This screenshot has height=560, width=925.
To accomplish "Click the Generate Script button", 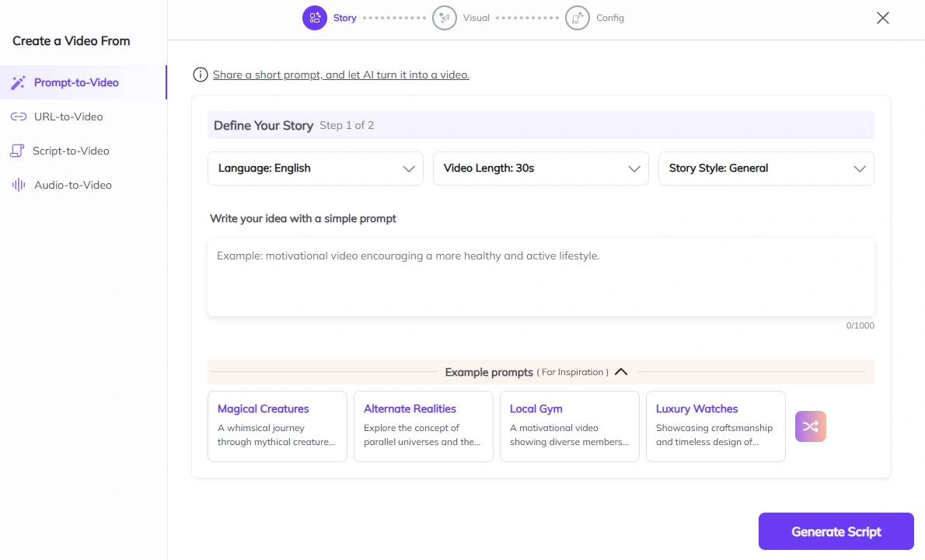I will click(x=836, y=531).
